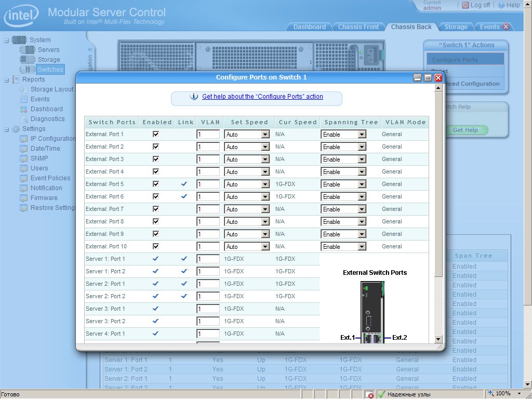Screen dimensions: 532x399
Task: Disable External Port 10 checkbox
Action: point(156,246)
